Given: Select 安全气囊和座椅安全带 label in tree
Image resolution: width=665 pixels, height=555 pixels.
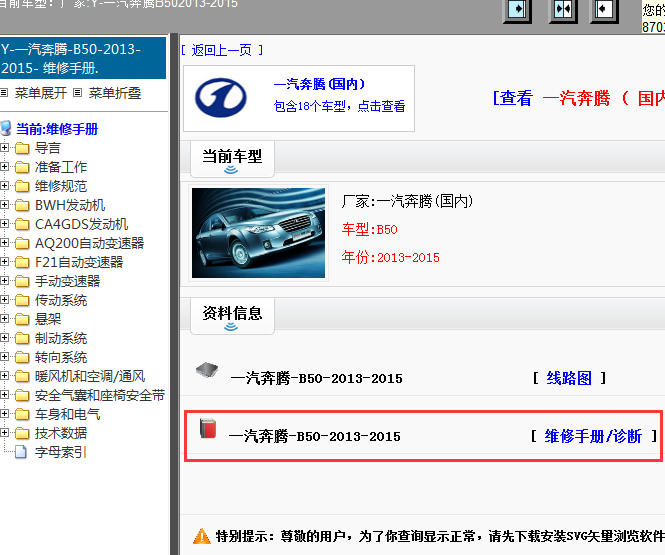Looking at the screenshot, I should 100,395.
